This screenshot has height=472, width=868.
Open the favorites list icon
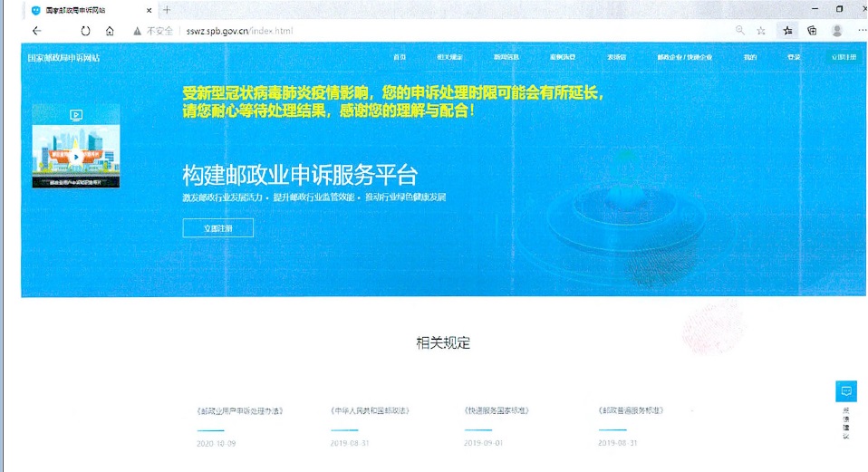(788, 30)
